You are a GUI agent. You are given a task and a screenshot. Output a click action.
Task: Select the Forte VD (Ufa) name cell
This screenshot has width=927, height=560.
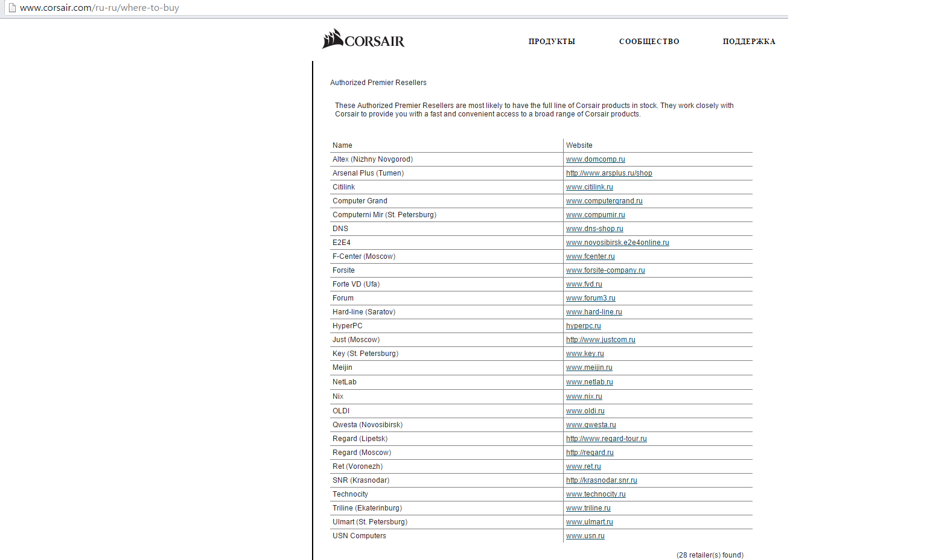click(447, 284)
